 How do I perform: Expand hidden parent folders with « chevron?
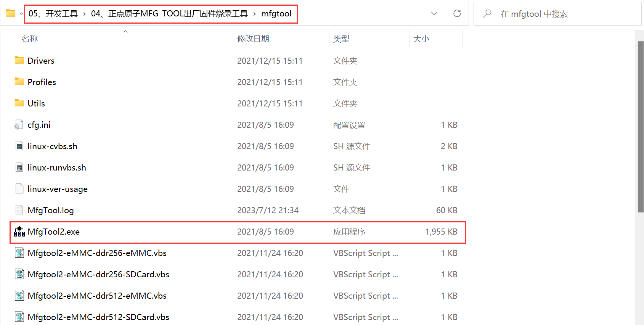[x=22, y=14]
